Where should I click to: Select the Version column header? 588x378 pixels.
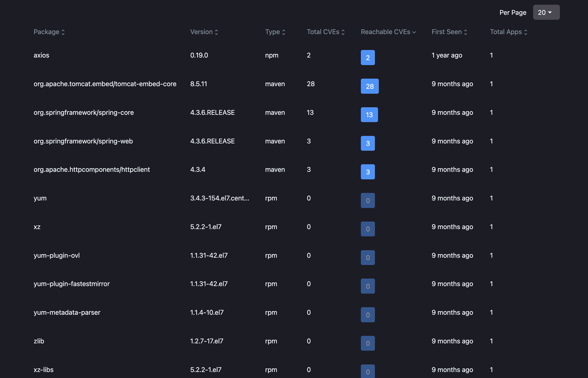point(204,31)
